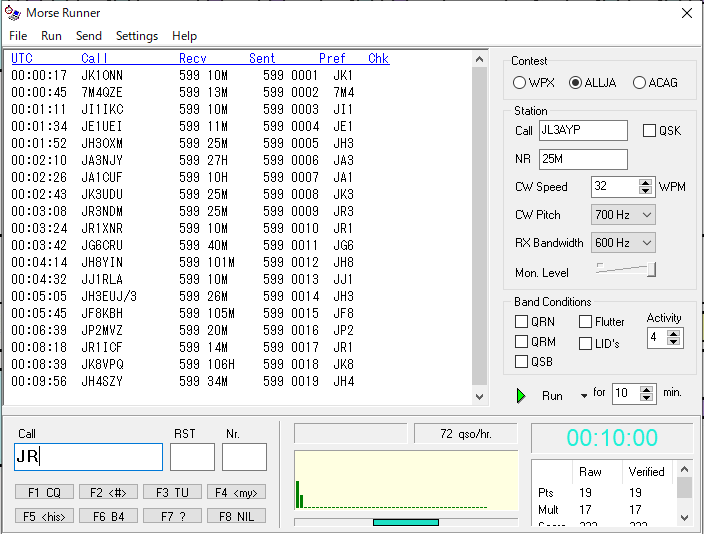Click the Pref column header
704x534 pixels.
[332, 58]
